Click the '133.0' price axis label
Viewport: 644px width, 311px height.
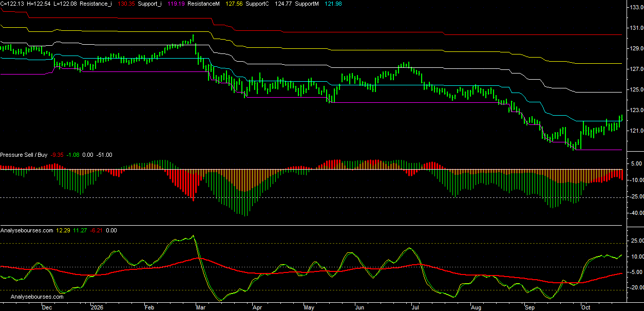pyautogui.click(x=636, y=7)
